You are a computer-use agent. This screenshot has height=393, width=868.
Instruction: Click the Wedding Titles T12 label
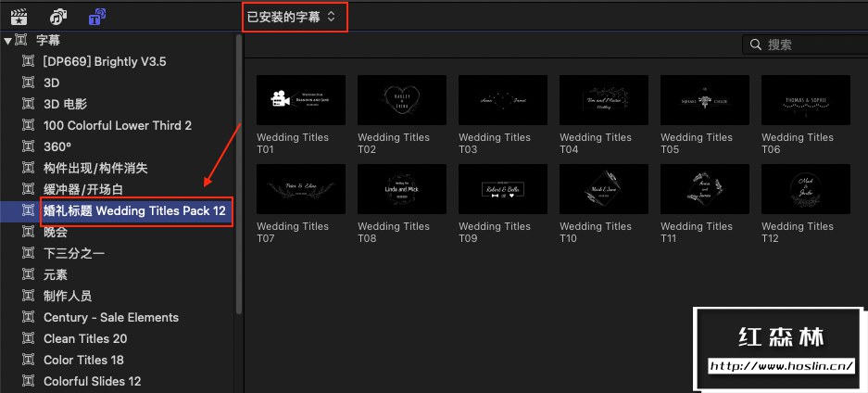click(798, 233)
